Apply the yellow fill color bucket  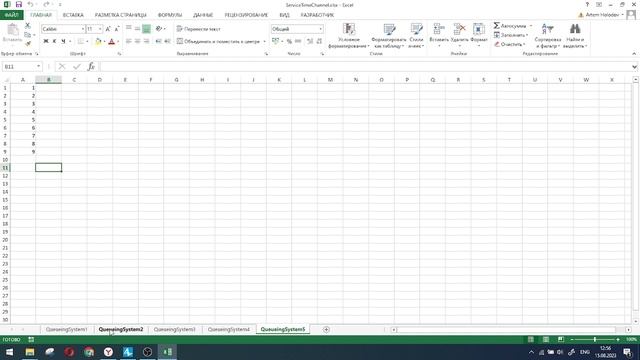pyautogui.click(x=98, y=41)
